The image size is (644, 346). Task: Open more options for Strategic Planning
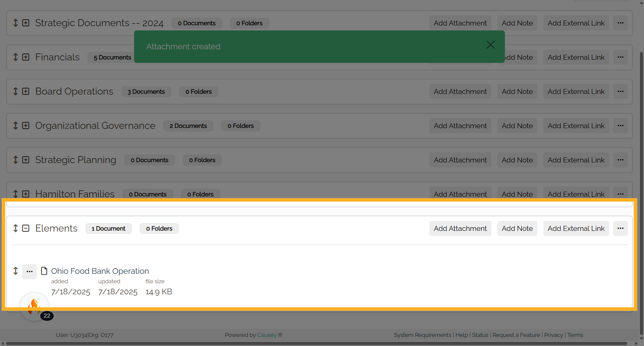[x=621, y=160]
